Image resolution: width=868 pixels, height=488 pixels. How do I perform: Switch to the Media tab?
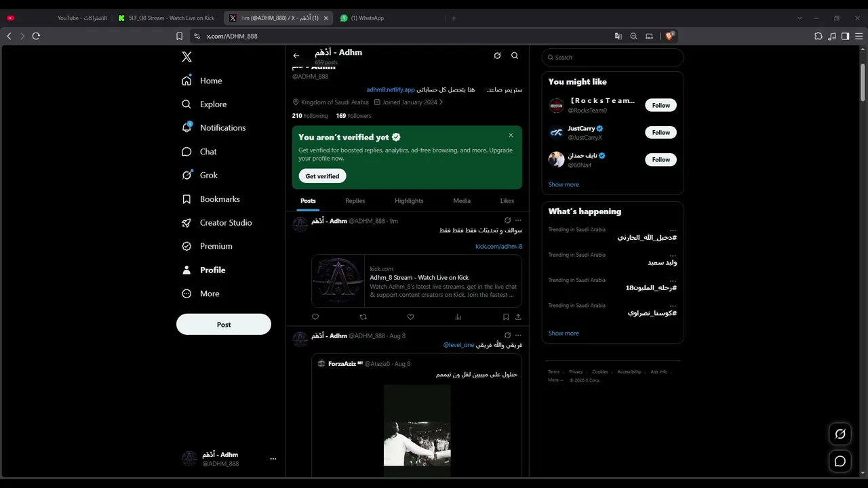(462, 201)
